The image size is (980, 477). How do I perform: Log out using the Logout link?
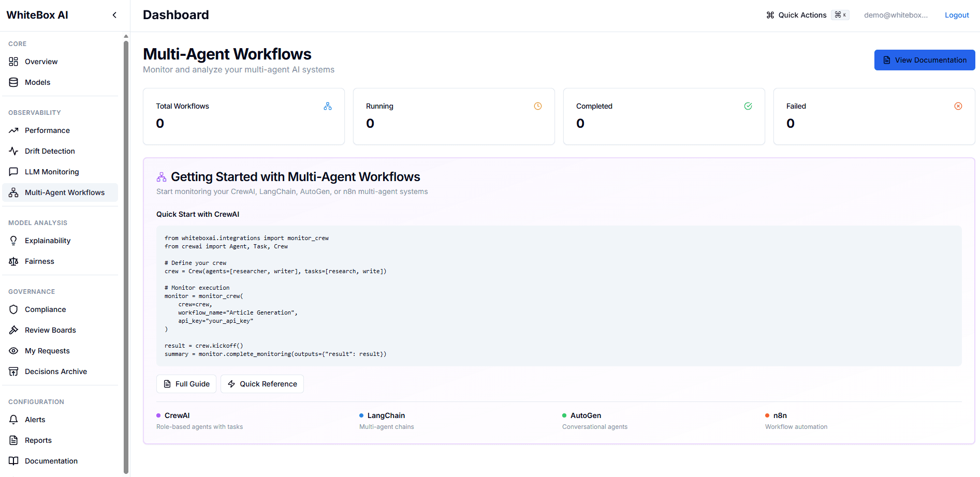[x=957, y=15]
